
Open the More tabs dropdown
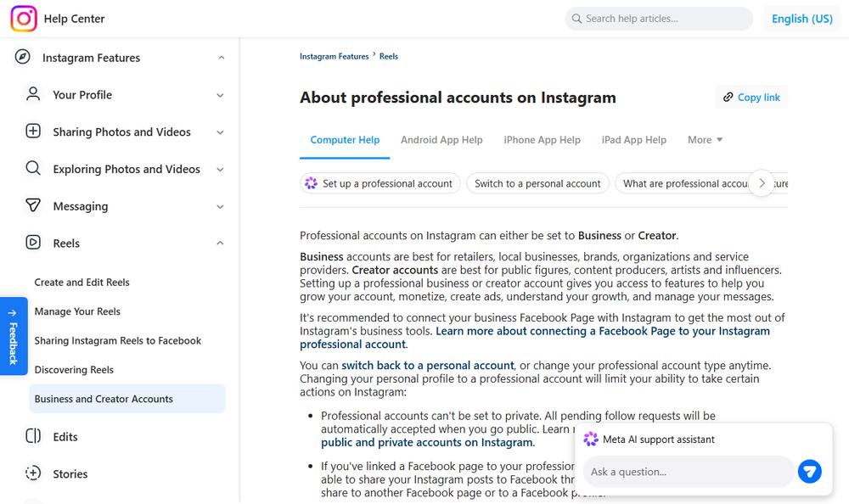705,140
